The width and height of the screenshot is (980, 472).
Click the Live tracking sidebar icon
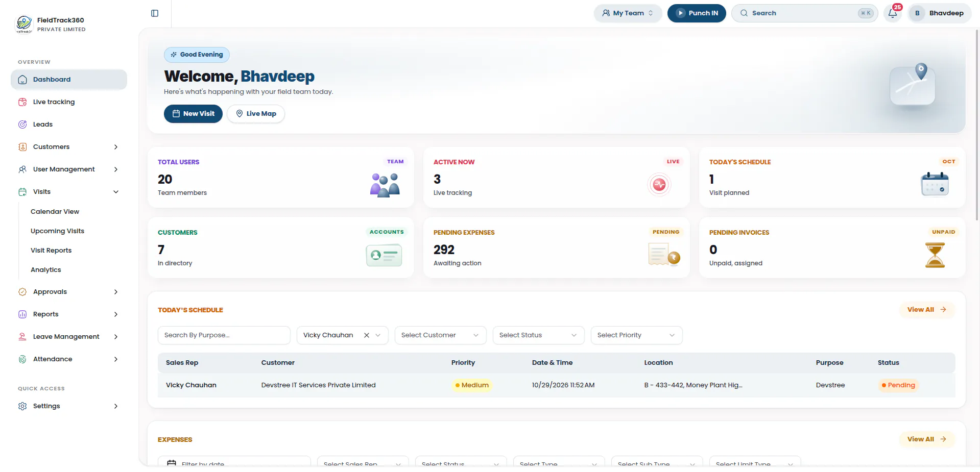tap(22, 102)
